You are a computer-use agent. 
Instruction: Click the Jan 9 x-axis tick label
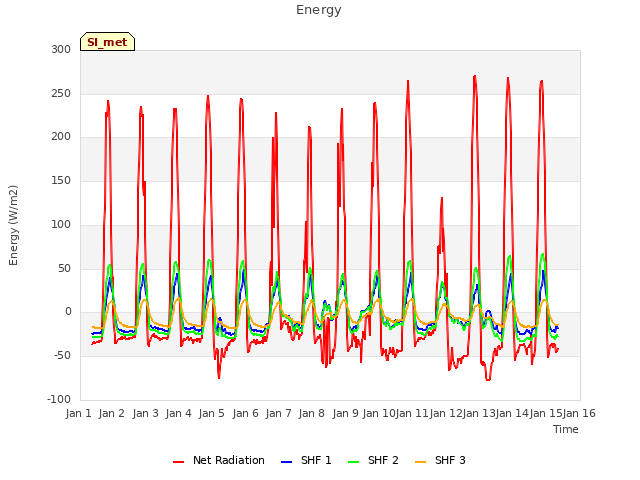tap(346, 413)
